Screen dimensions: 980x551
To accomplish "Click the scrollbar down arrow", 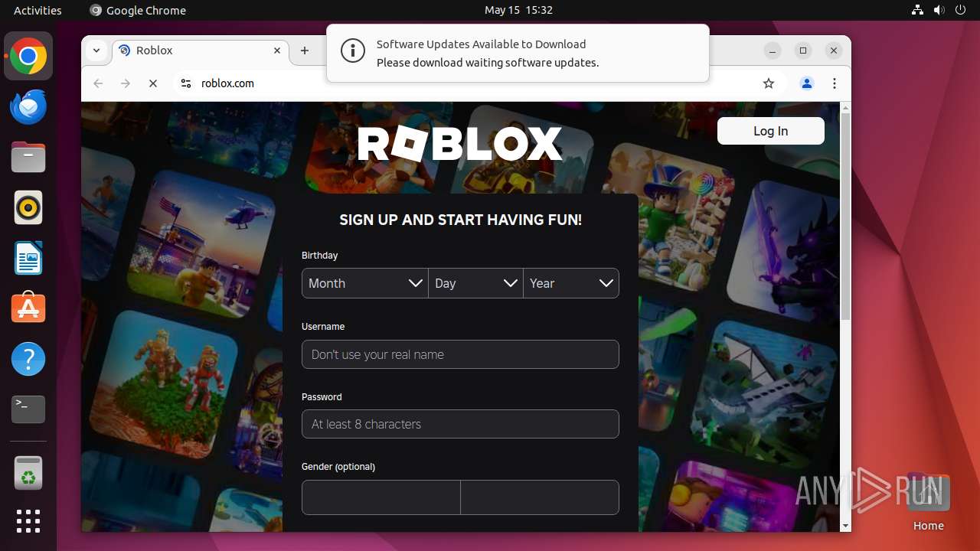I will point(845,526).
